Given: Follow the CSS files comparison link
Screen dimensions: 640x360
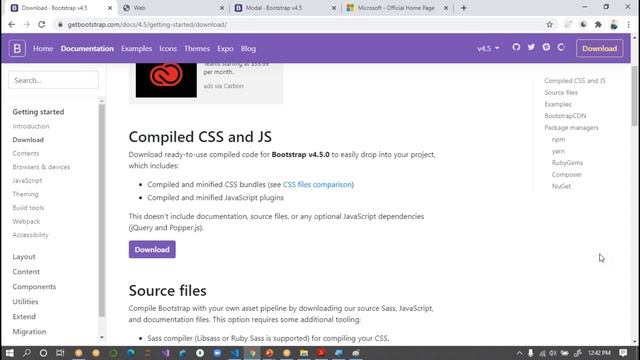Looking at the screenshot, I should point(317,184).
